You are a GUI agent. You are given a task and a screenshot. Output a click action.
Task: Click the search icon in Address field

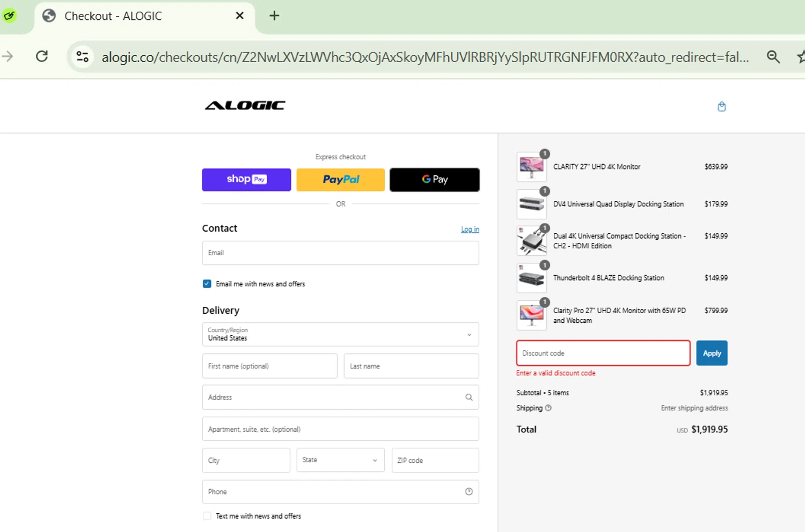[x=469, y=397]
